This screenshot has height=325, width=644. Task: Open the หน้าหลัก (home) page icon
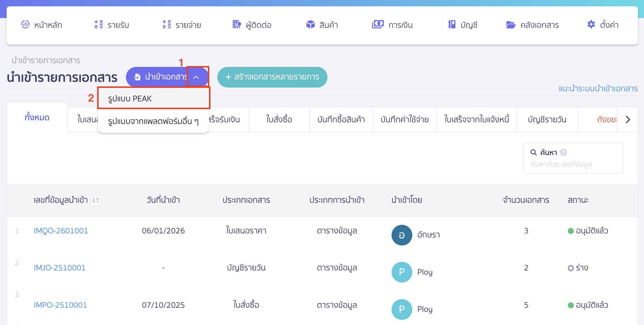click(x=25, y=24)
